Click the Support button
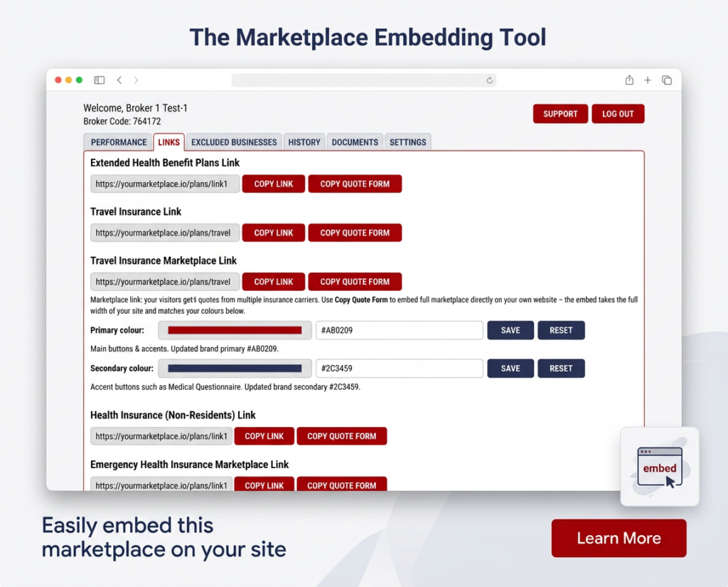The image size is (728, 587). click(x=560, y=114)
